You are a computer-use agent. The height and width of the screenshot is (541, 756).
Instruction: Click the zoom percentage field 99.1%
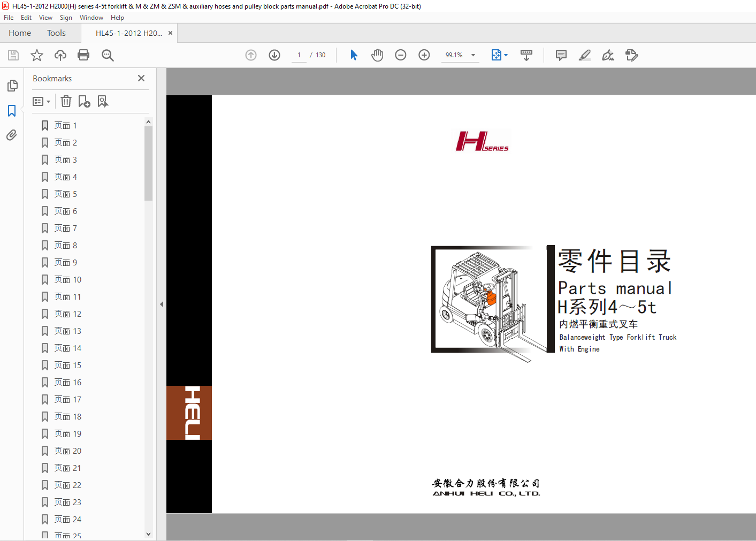454,55
